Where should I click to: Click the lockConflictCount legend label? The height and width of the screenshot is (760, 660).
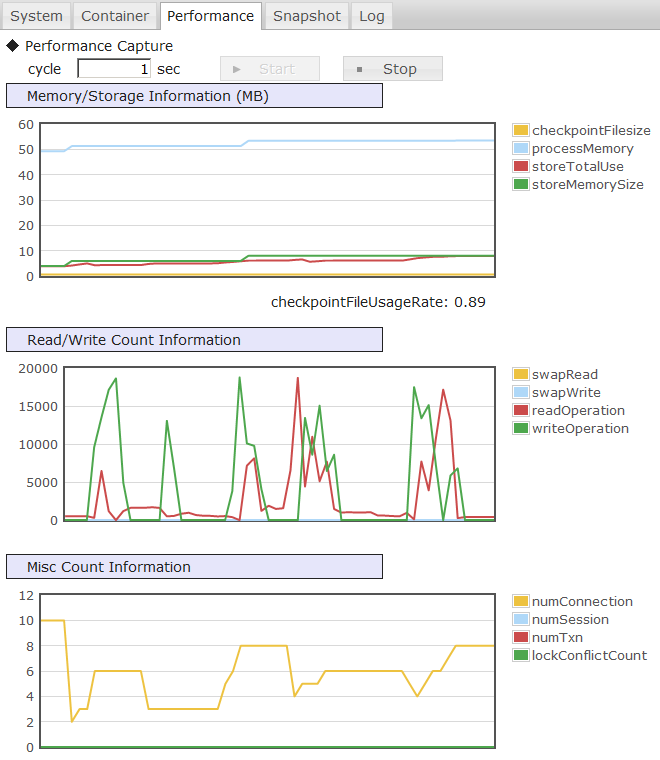[x=589, y=656]
